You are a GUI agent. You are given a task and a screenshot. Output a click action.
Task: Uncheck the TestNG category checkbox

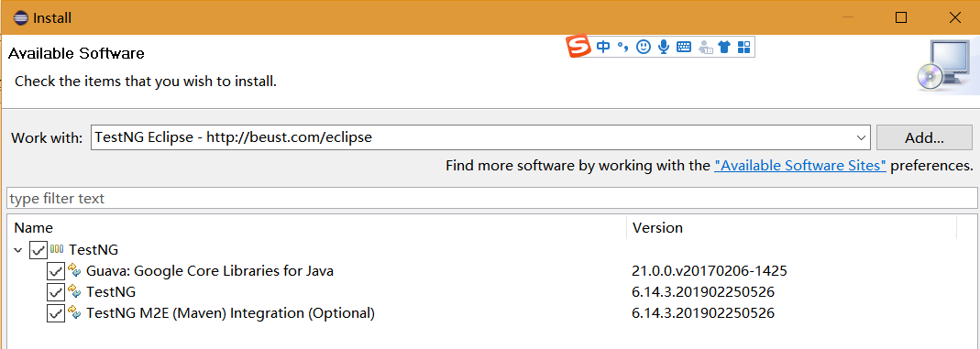tap(39, 250)
